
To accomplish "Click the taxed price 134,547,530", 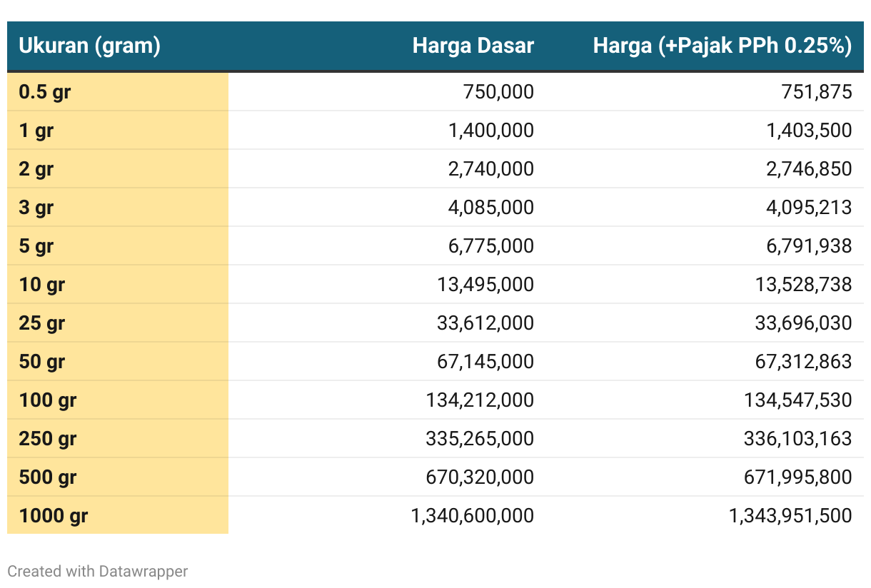I will point(798,400).
